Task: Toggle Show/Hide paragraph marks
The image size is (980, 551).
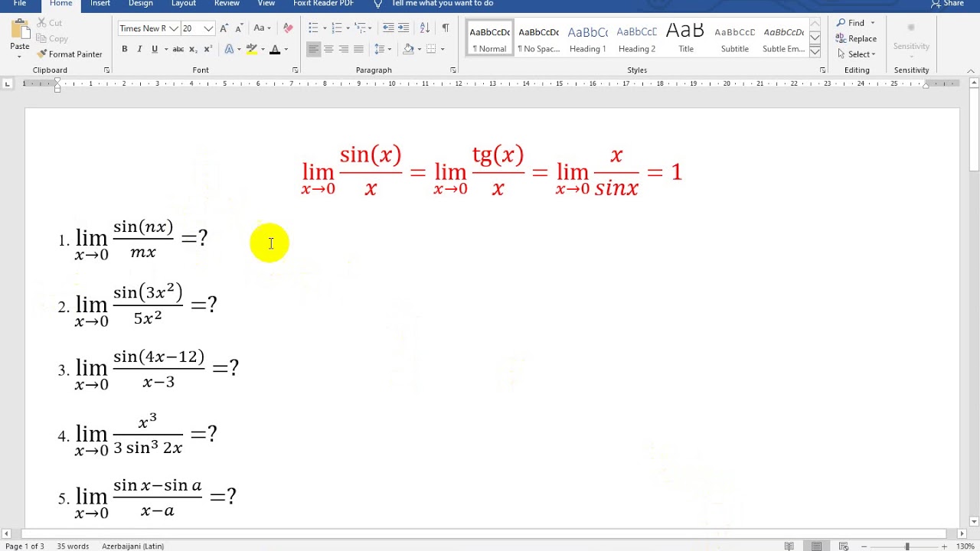Action: click(446, 28)
